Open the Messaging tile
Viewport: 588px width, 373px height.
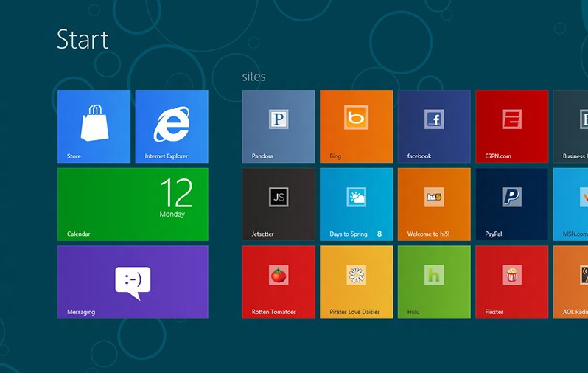[x=133, y=282]
